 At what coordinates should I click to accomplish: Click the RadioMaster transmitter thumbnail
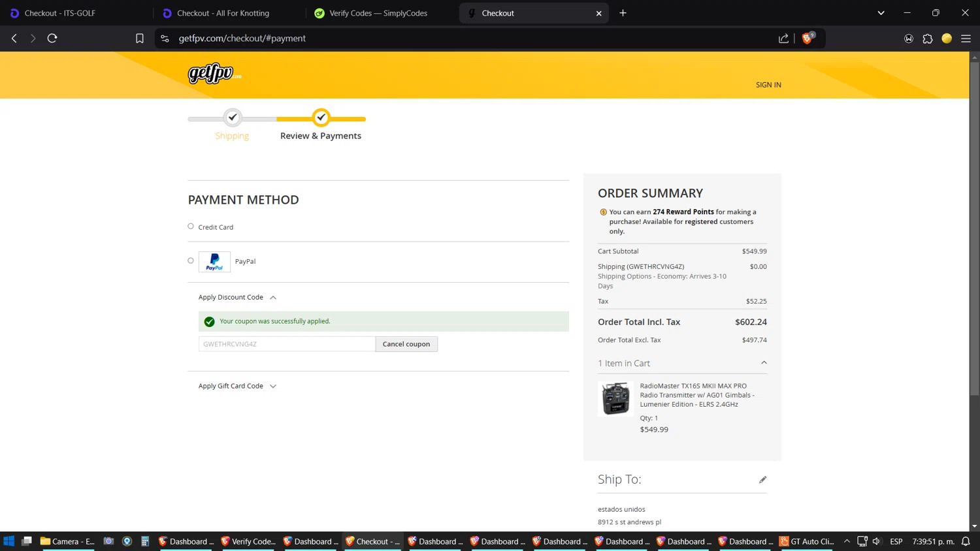click(x=615, y=399)
